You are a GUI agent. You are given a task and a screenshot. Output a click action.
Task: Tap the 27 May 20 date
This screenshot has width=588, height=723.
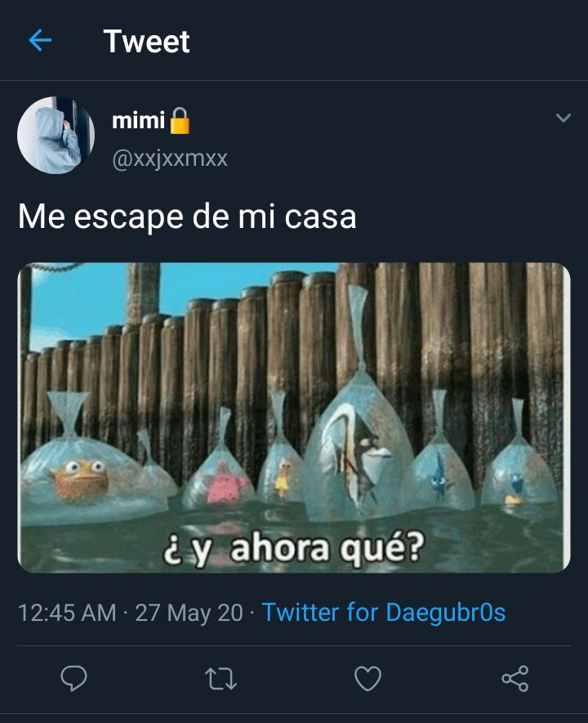(x=189, y=613)
